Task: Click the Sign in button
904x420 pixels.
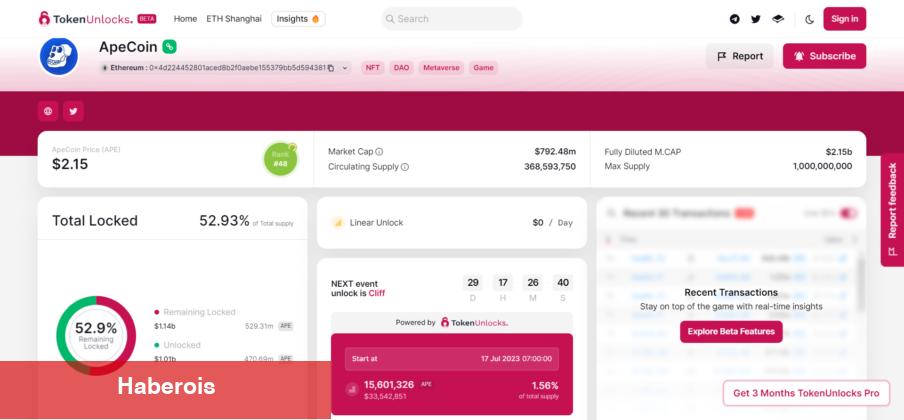Action: (x=845, y=19)
